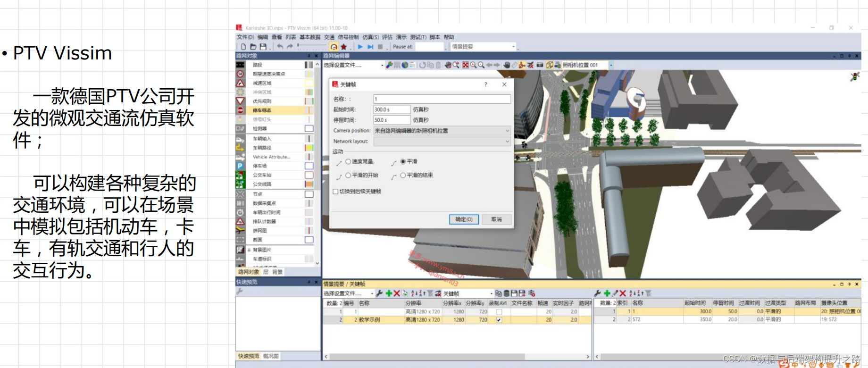Click 确定(O) button

pyautogui.click(x=464, y=219)
